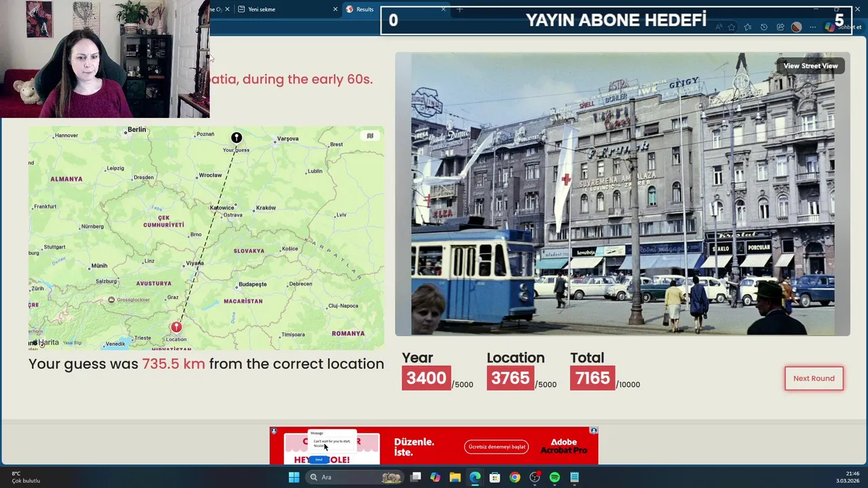868x488 pixels.
Task: Click Varşova label on the map
Action: (x=288, y=138)
